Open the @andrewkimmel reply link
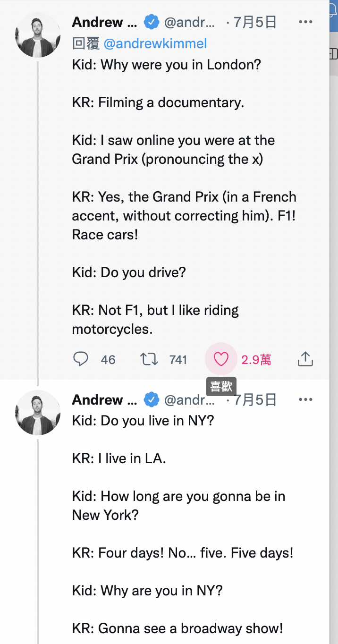The width and height of the screenshot is (338, 644). click(x=155, y=44)
